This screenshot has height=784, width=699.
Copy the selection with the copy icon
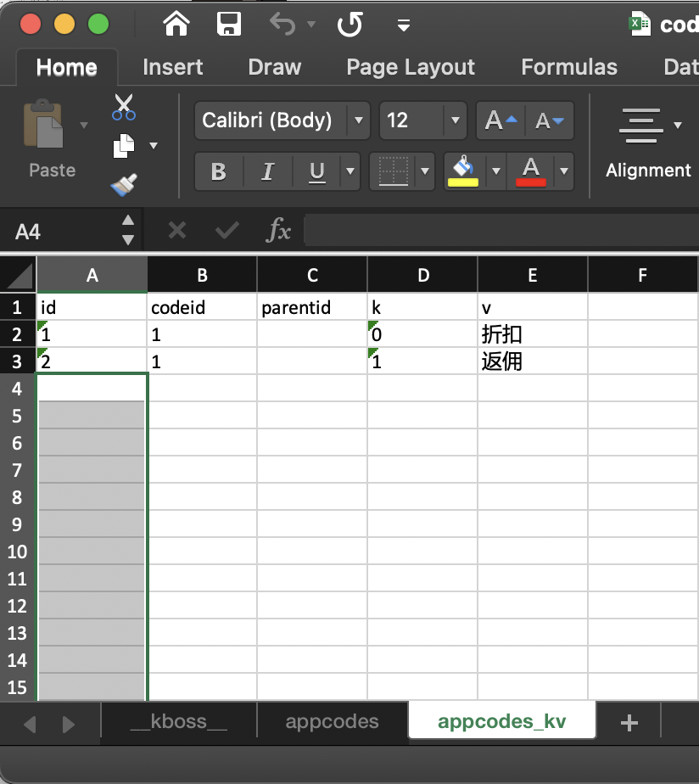(x=124, y=146)
